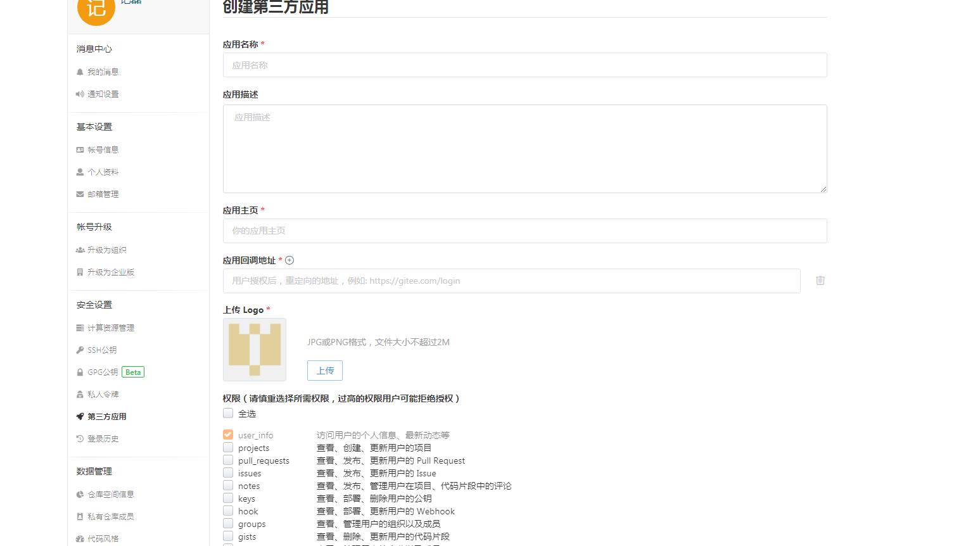
Task: Click the logo preview thumbnail
Action: pos(254,349)
